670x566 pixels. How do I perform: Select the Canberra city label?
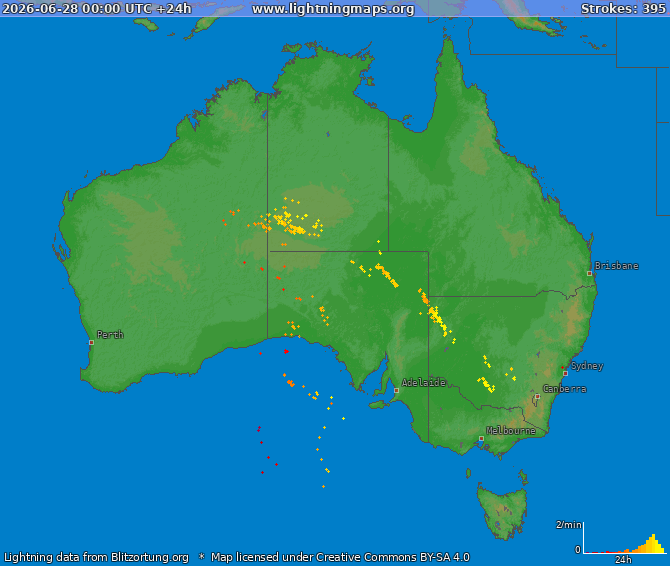[x=564, y=389]
